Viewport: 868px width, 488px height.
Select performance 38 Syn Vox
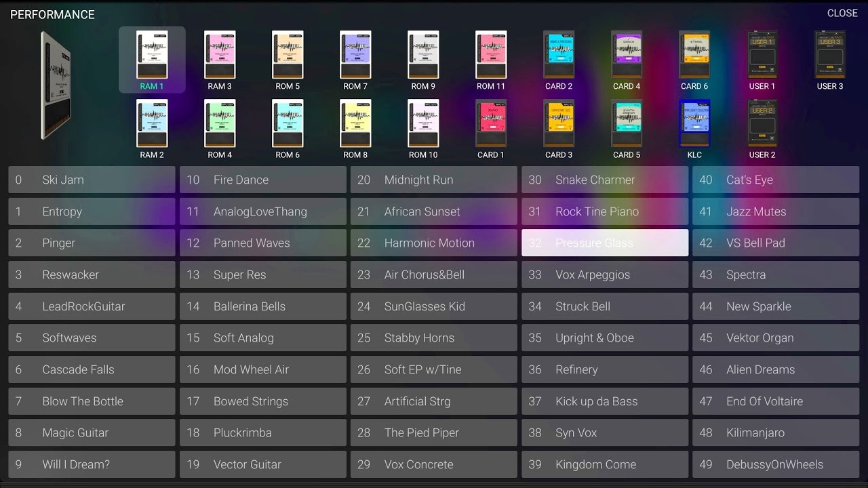click(x=605, y=432)
